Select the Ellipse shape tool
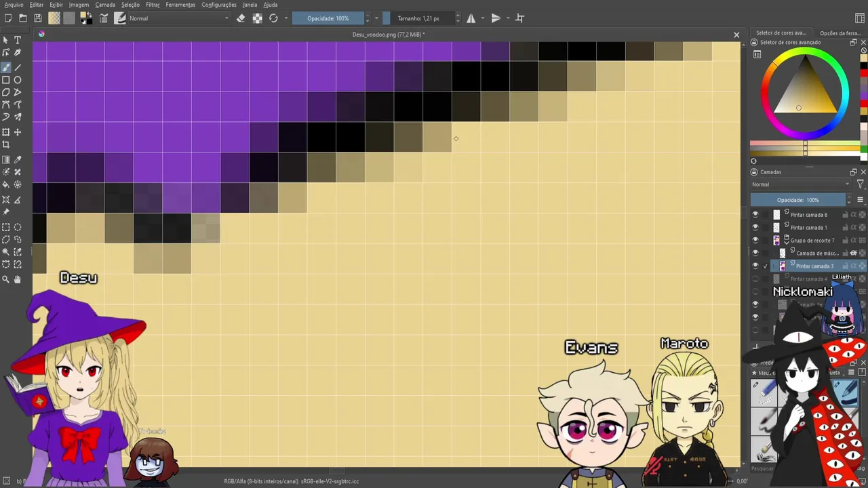Viewport: 868px width, 488px height. [x=18, y=80]
